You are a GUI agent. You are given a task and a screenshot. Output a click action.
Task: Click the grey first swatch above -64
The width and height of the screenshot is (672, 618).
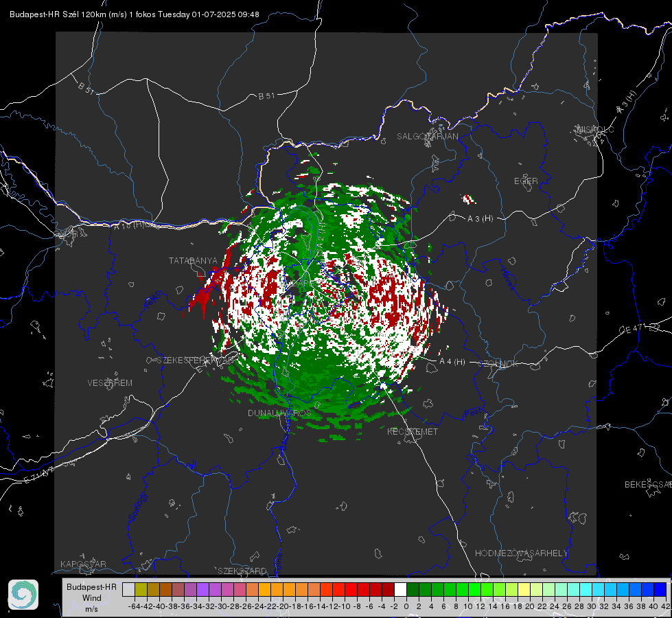coord(128,590)
